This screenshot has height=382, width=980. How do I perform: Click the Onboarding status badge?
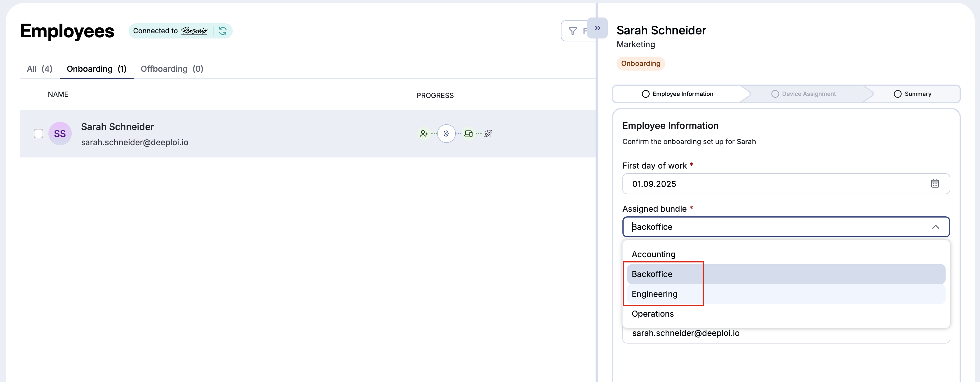click(641, 64)
